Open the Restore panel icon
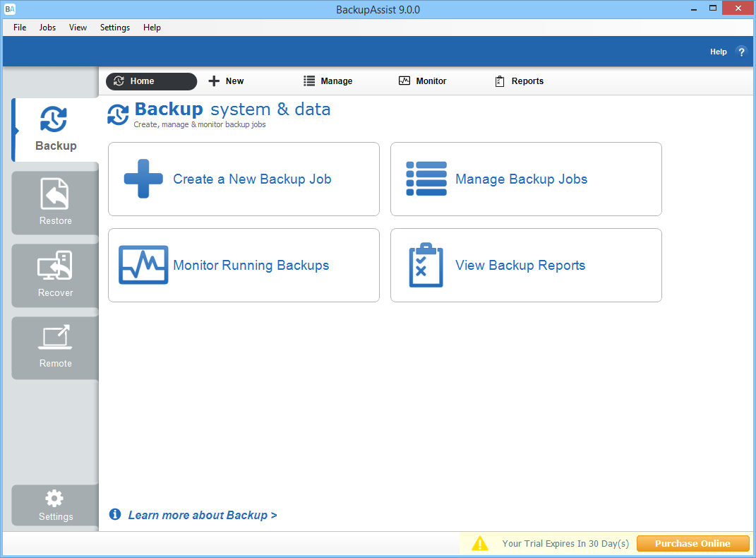 [x=53, y=194]
